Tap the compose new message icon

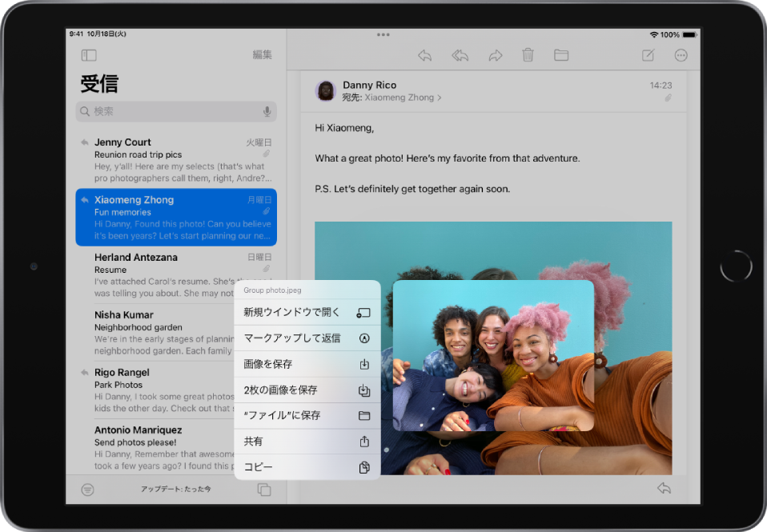(x=648, y=55)
